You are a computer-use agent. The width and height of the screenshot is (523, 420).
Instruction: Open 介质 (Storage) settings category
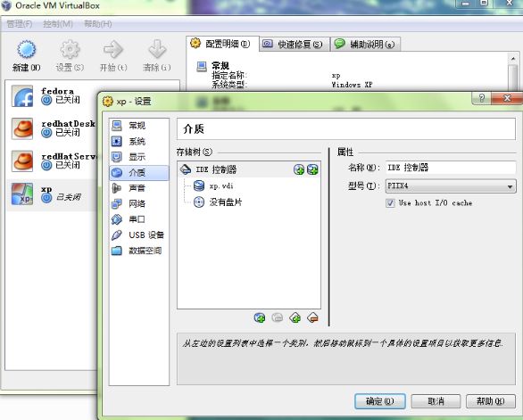pos(138,173)
